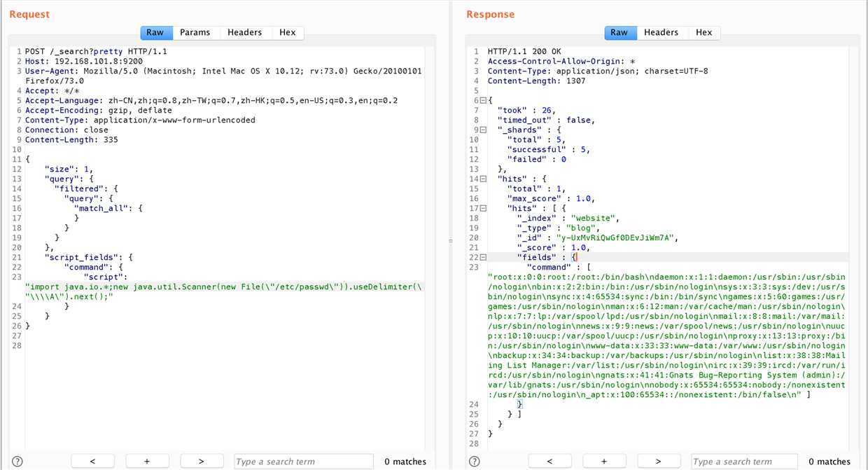Go to previous search match in Request pane
The height and width of the screenshot is (470, 868).
coord(92,461)
